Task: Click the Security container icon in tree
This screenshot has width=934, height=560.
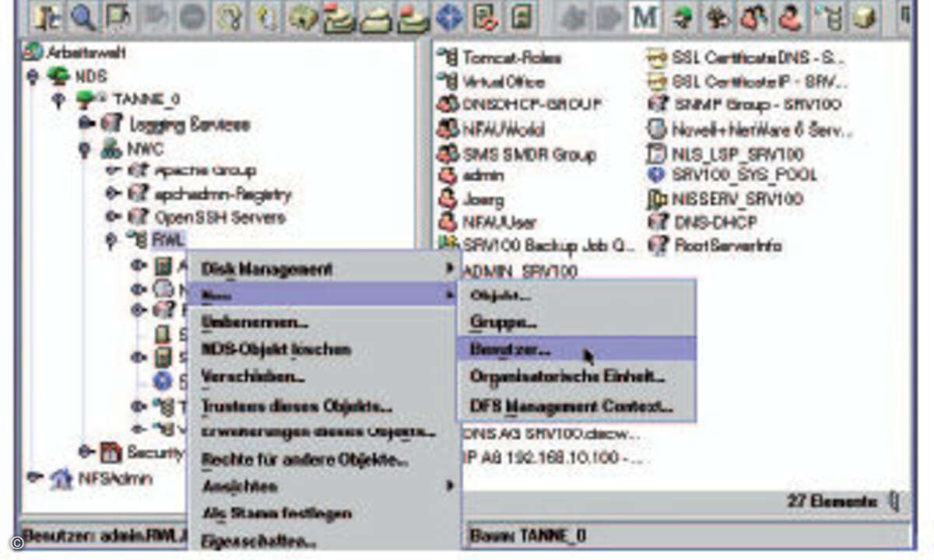Action: click(x=111, y=452)
